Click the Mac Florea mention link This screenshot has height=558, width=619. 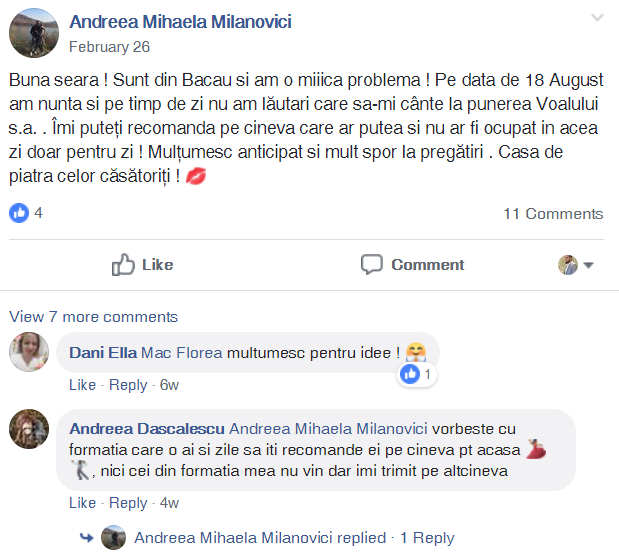tap(182, 353)
